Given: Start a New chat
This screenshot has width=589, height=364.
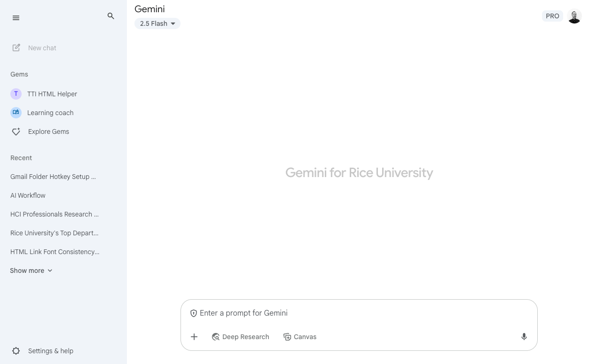Looking at the screenshot, I should coord(42,48).
